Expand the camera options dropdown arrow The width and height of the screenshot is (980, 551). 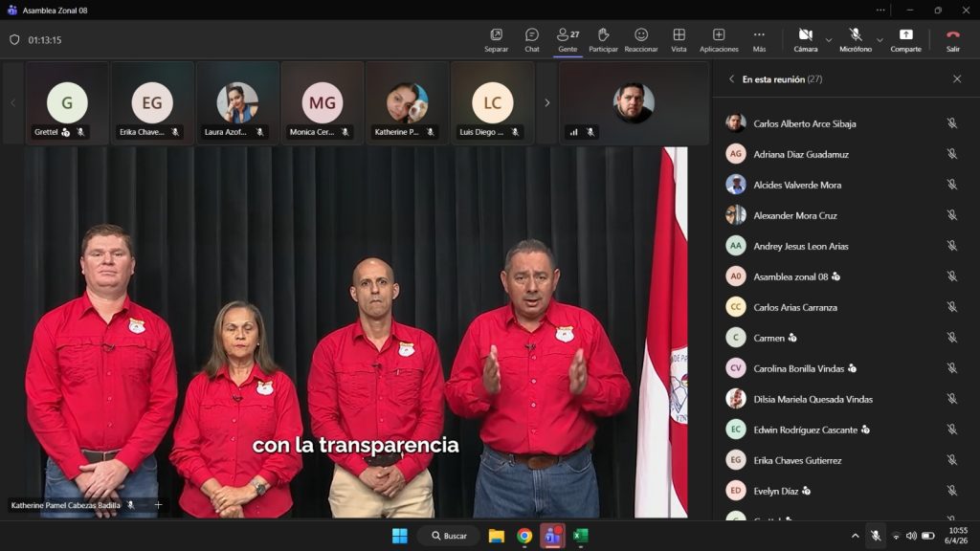[829, 40]
